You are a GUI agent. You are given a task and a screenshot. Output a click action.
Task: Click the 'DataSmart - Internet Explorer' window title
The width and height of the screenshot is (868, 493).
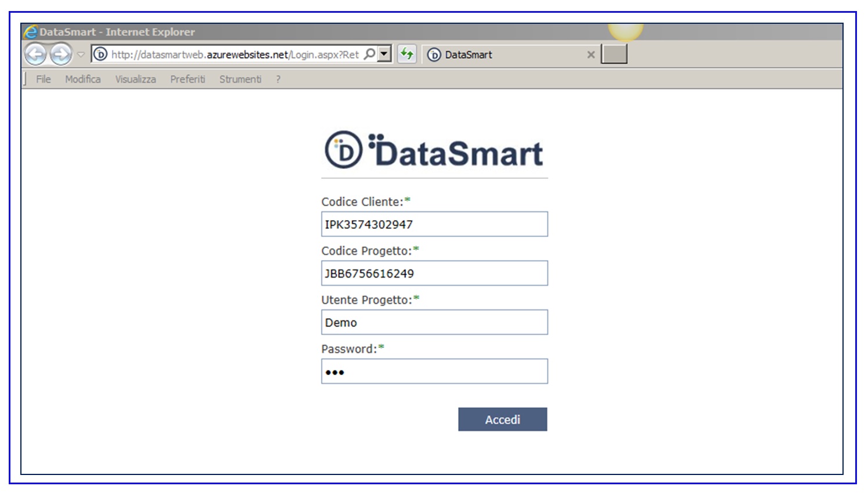pyautogui.click(x=117, y=32)
